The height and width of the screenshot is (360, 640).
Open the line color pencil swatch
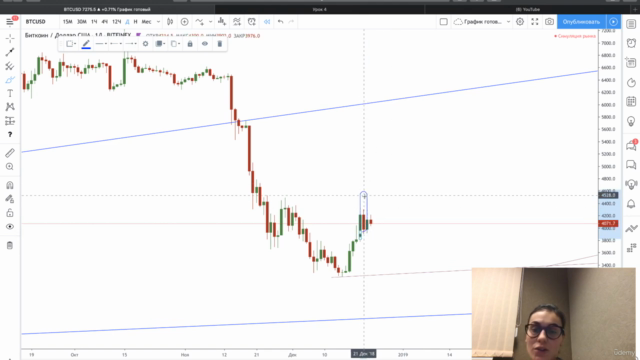86,44
